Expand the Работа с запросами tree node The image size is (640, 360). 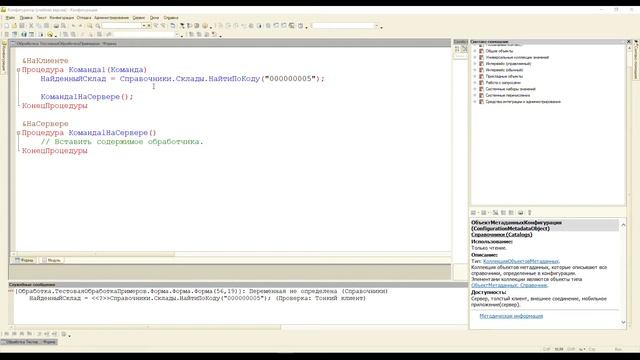tap(475, 83)
